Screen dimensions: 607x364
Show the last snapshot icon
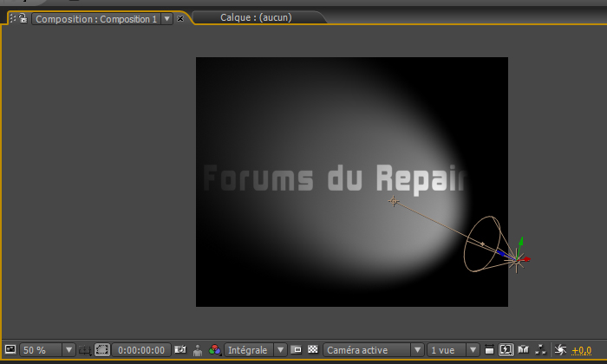198,350
